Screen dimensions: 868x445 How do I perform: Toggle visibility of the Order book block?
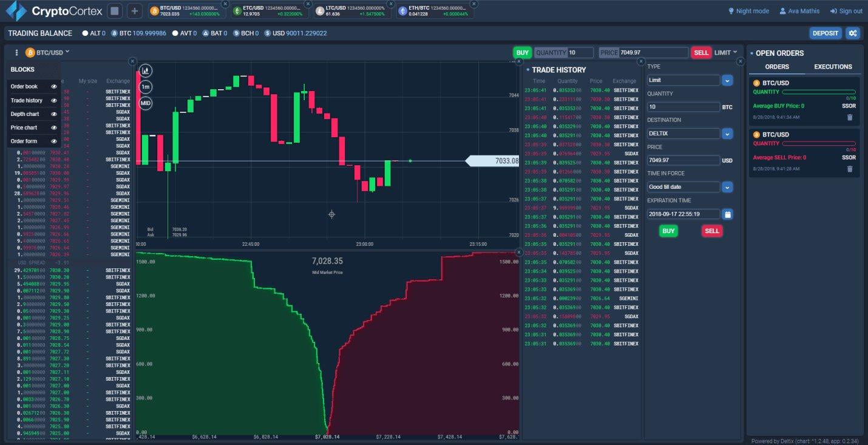tap(54, 86)
